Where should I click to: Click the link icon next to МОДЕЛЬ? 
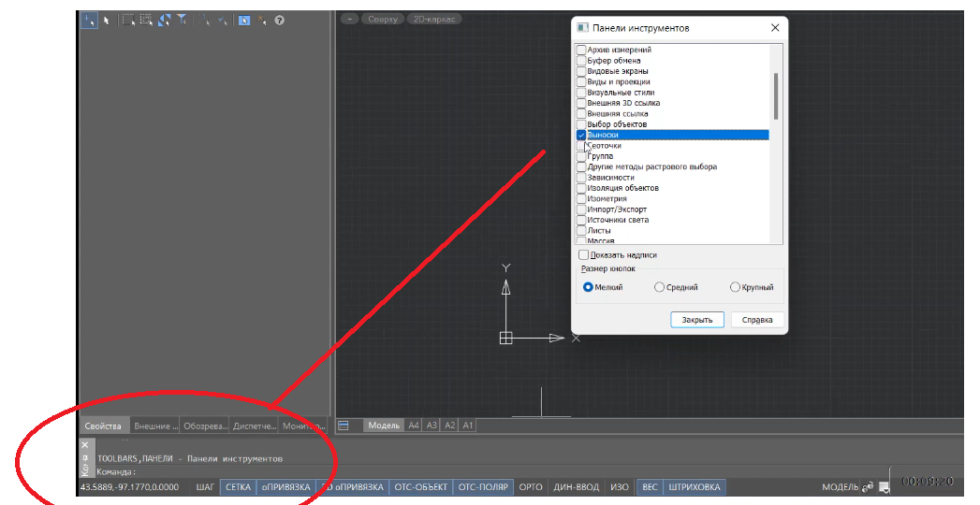tap(868, 487)
